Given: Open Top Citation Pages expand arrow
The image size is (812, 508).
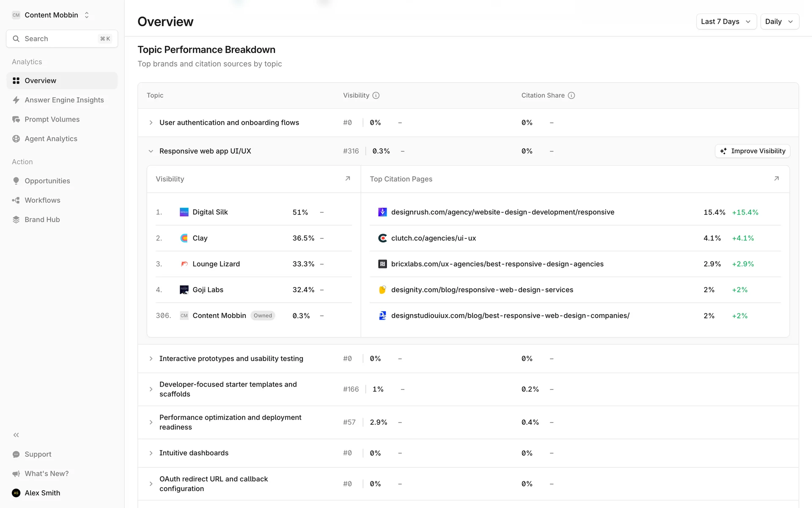Looking at the screenshot, I should click(776, 179).
